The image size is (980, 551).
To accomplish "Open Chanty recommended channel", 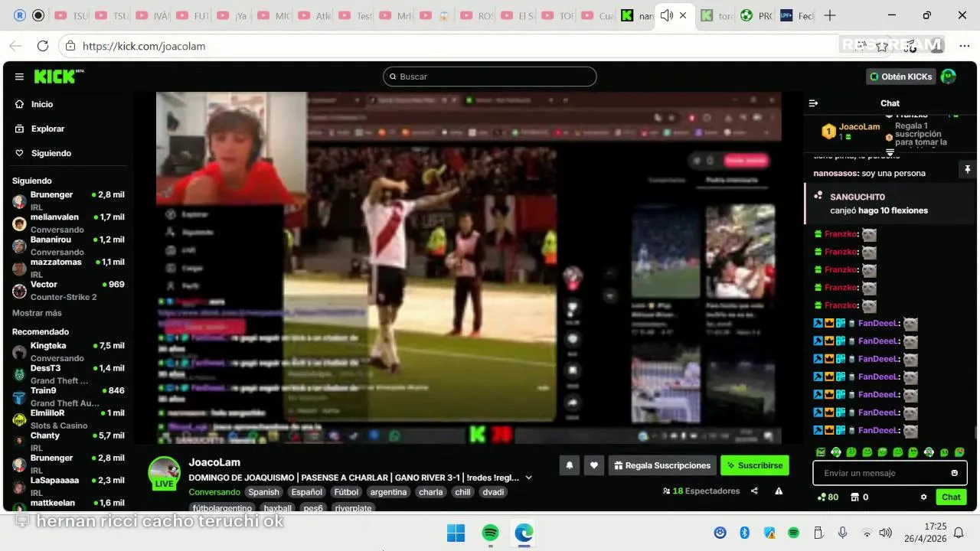I will (x=69, y=441).
